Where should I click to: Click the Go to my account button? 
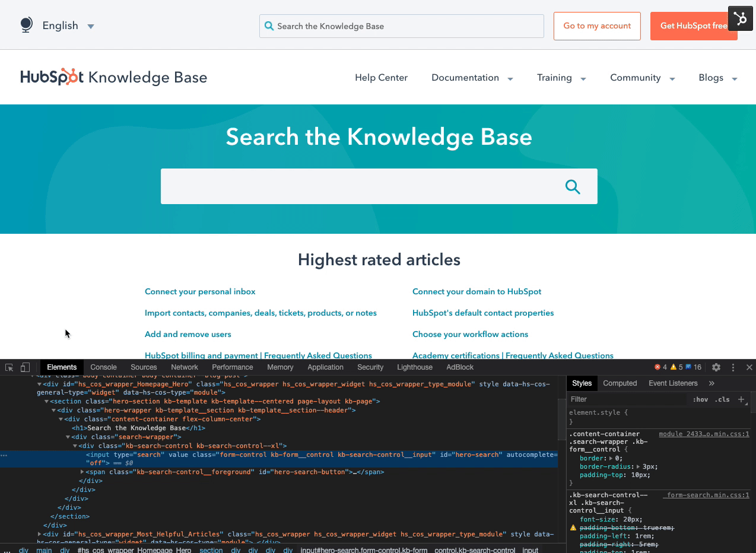click(x=597, y=26)
